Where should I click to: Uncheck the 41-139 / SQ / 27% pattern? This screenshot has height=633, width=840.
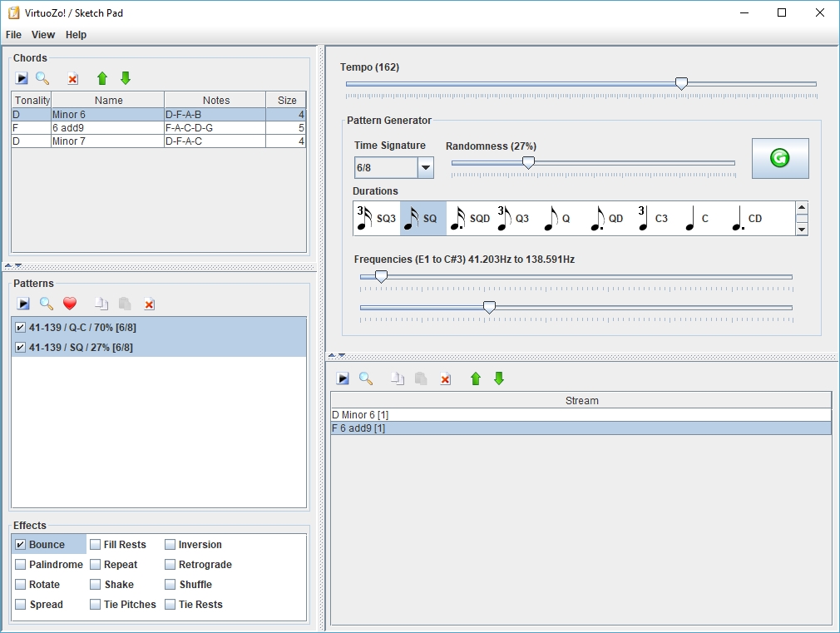(21, 348)
